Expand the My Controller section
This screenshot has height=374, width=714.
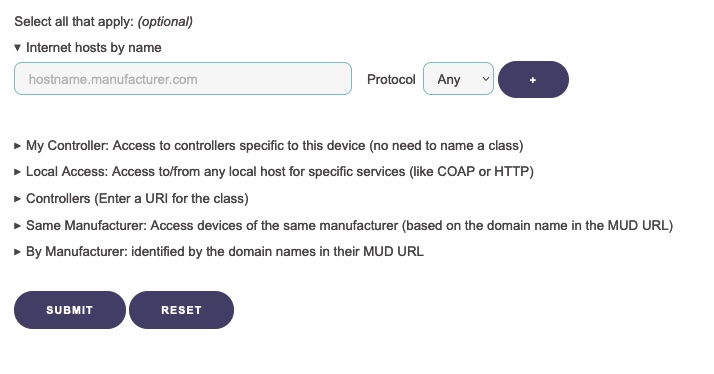(x=269, y=145)
